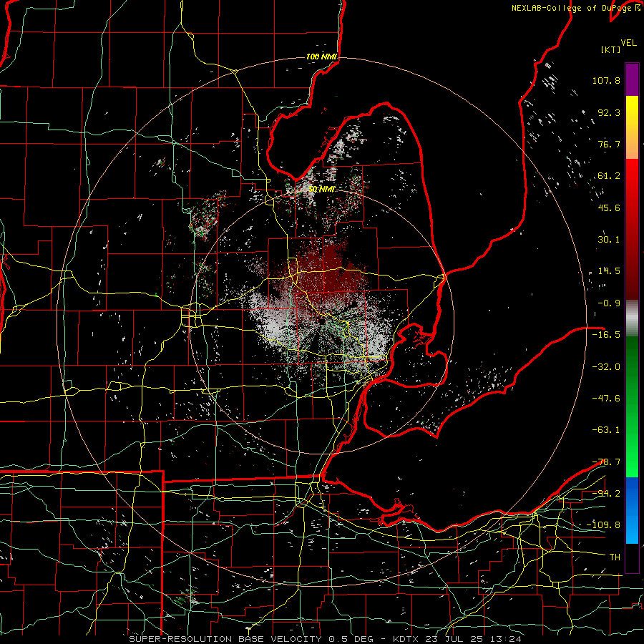
Task: Click the 107.8 velocity scale value
Action: coord(606,80)
